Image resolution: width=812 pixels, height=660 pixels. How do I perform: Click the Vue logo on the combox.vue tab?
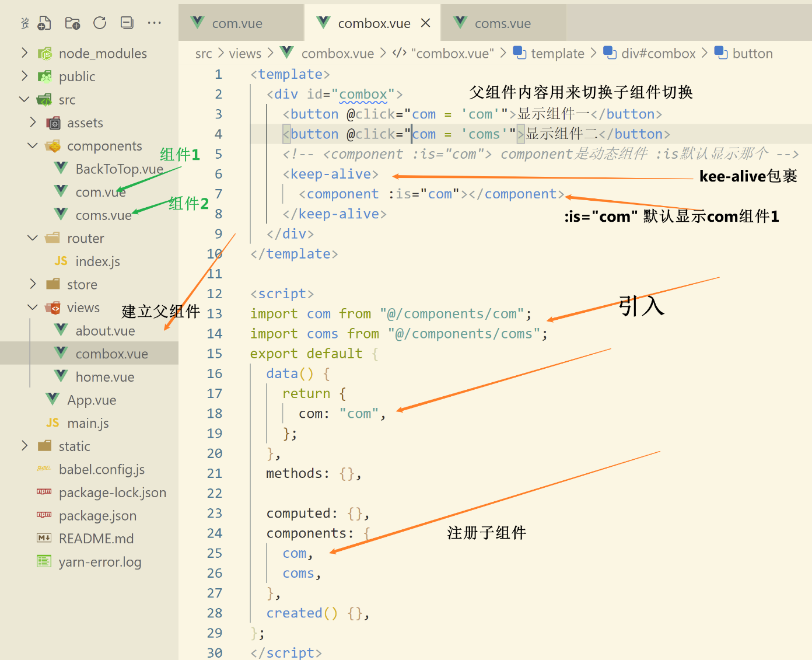point(323,23)
